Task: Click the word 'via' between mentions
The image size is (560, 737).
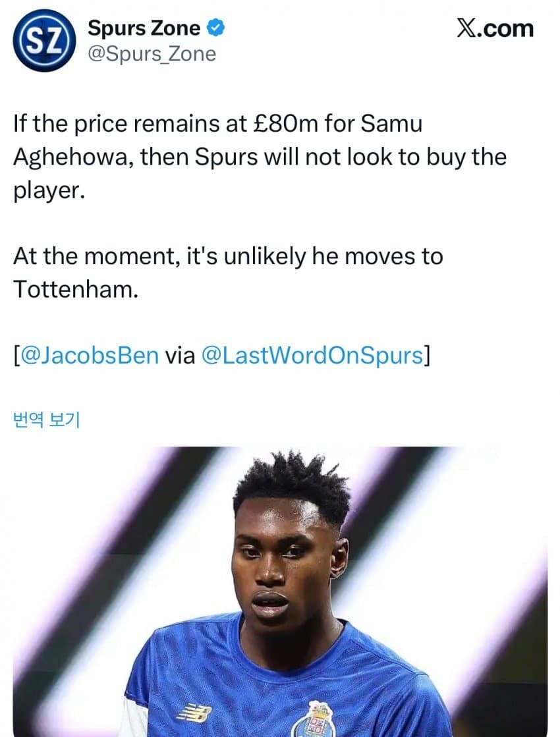Action: [x=180, y=356]
